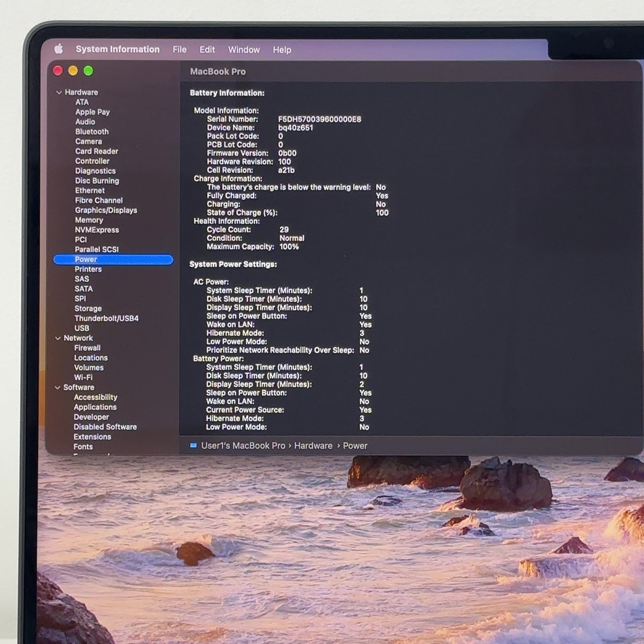Screen dimensions: 644x644
Task: Click the MacBook Pro window title
Action: click(x=218, y=71)
